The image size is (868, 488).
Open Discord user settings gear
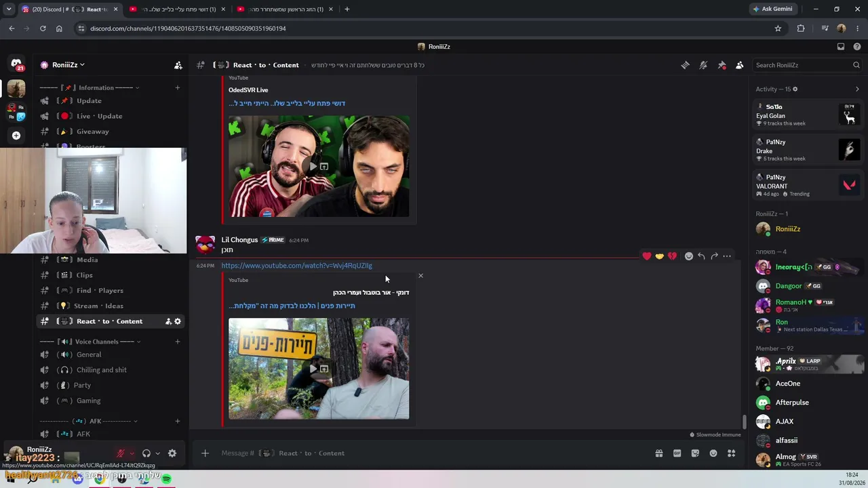[x=172, y=453]
